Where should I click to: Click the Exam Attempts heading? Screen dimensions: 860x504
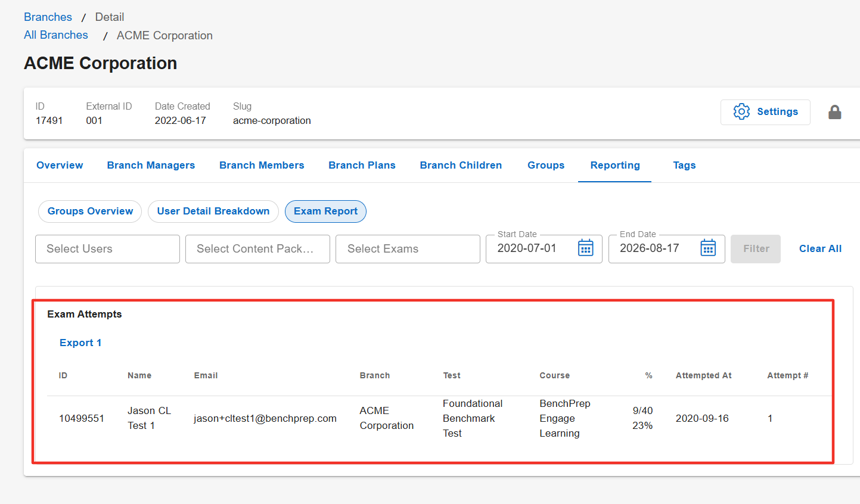click(x=85, y=314)
